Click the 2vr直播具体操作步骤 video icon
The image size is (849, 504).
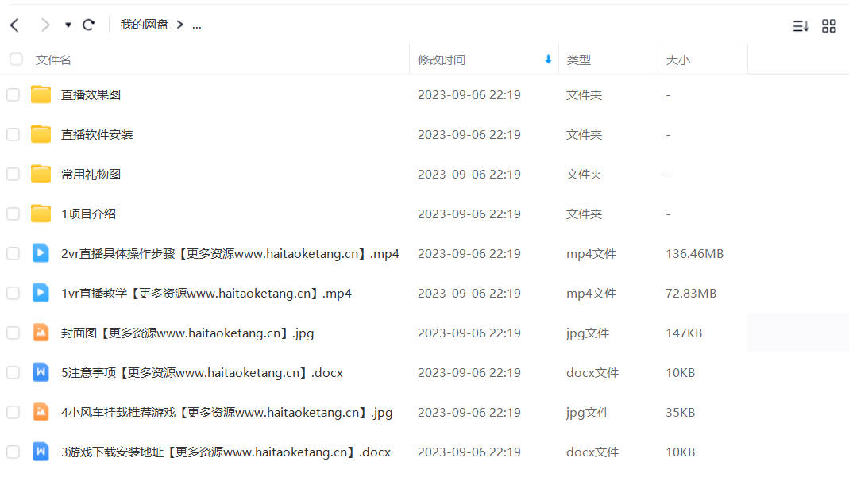[41, 253]
